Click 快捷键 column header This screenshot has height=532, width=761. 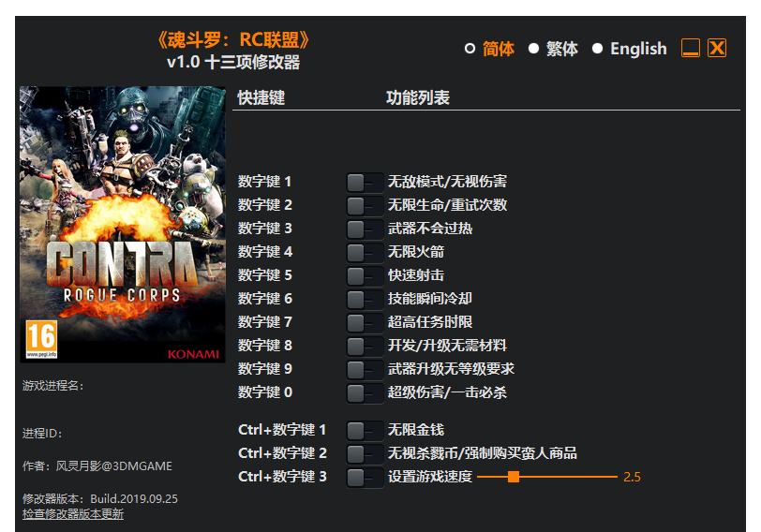[261, 98]
